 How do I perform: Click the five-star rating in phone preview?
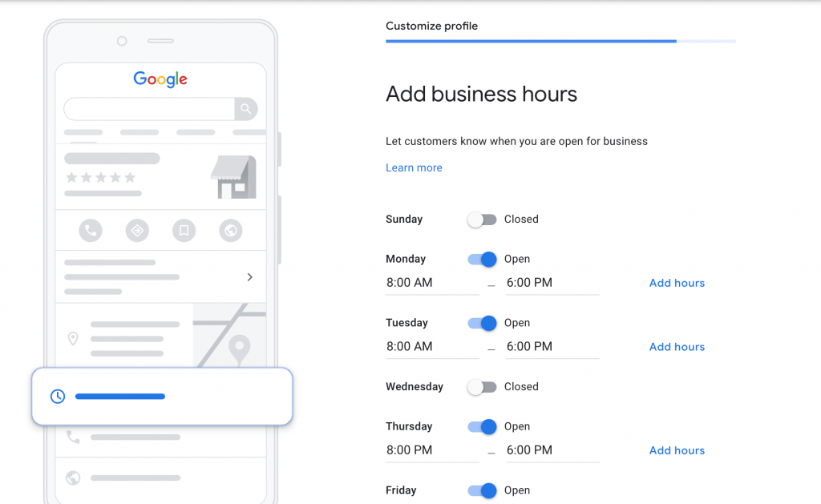pyautogui.click(x=100, y=177)
